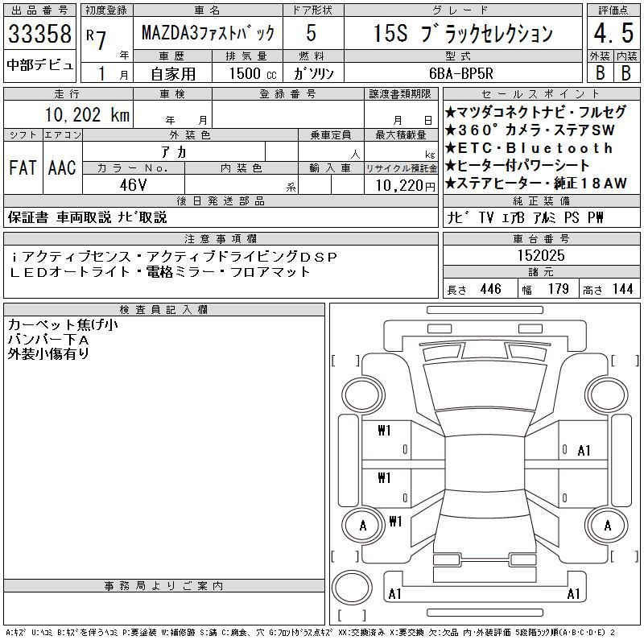The width and height of the screenshot is (644, 644).
Task: Click the spare tire circle icon
Action: pos(352,588)
